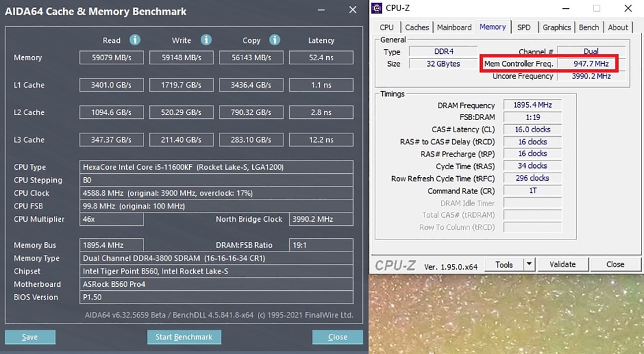This screenshot has width=644, height=354.
Task: Open the About tab in CPU-Z
Action: pos(618,27)
